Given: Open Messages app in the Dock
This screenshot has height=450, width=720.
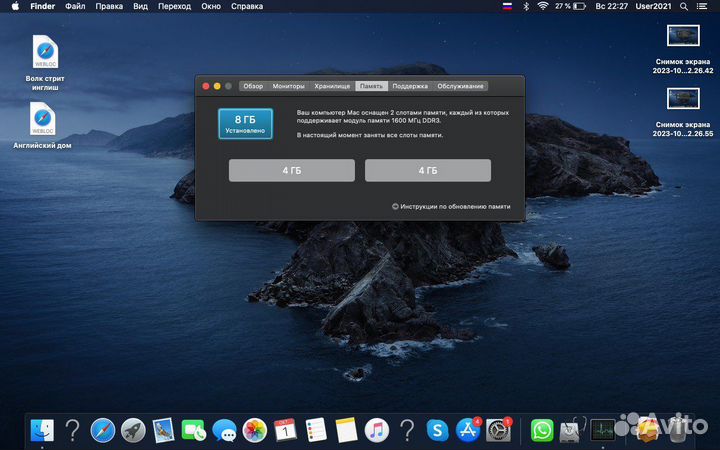Looking at the screenshot, I should [224, 431].
